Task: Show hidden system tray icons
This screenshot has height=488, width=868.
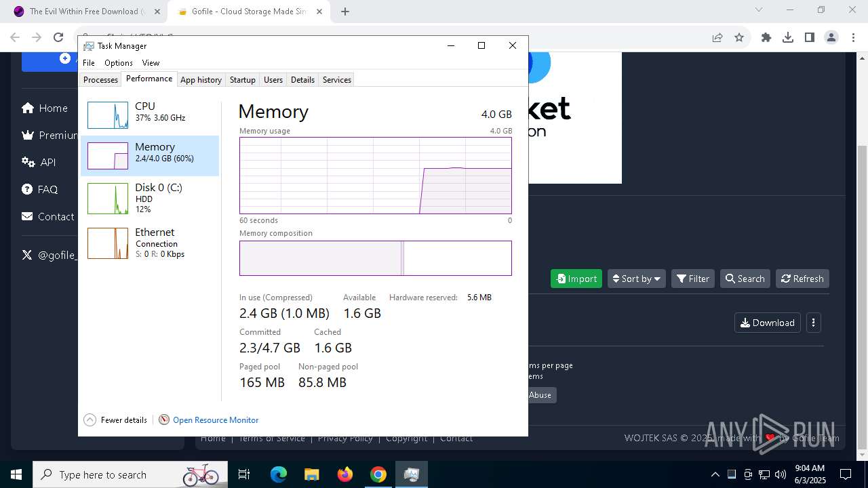Action: point(715,474)
